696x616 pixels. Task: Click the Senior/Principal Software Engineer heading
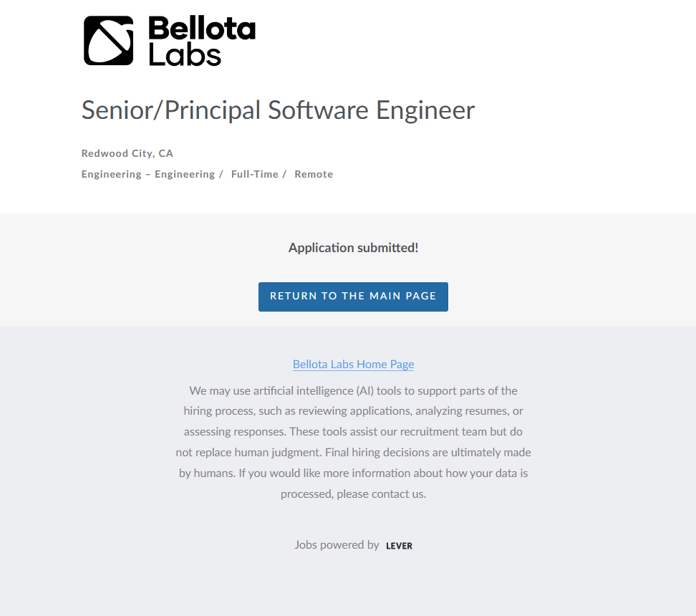[x=278, y=110]
